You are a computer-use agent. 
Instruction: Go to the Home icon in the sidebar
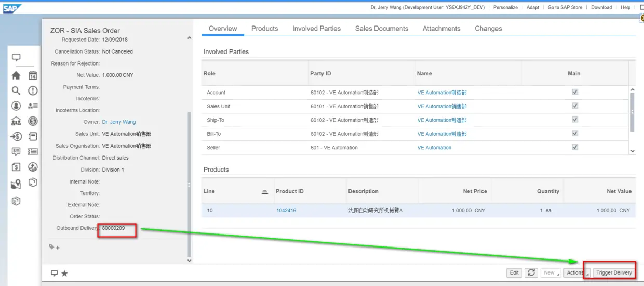(x=16, y=75)
